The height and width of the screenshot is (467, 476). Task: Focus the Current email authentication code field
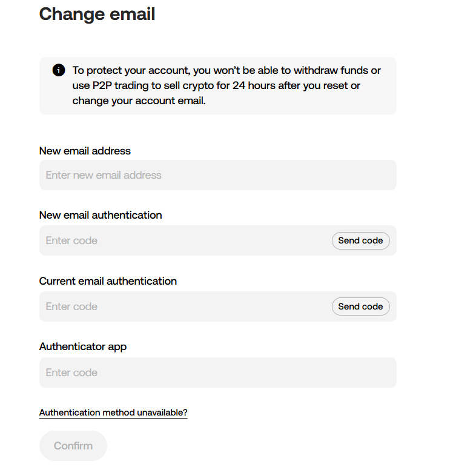click(185, 306)
